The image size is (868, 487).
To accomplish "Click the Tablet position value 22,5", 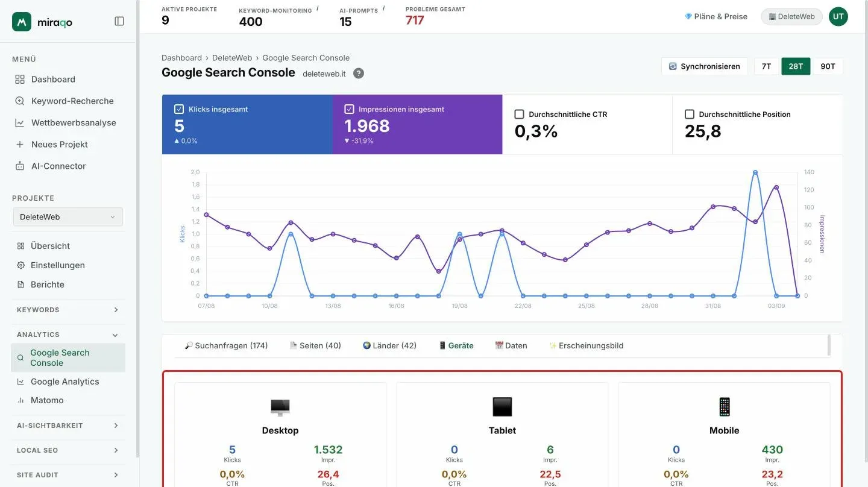I will coord(550,474).
